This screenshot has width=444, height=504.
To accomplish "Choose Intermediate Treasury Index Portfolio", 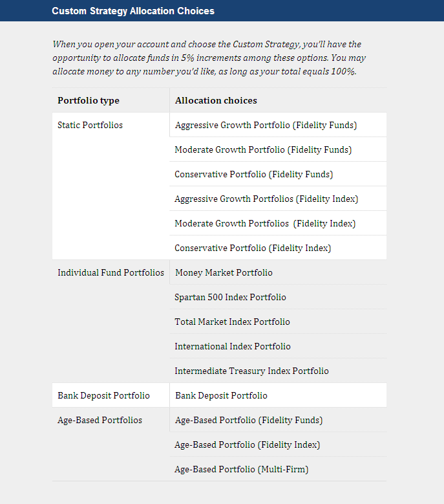I will click(251, 371).
